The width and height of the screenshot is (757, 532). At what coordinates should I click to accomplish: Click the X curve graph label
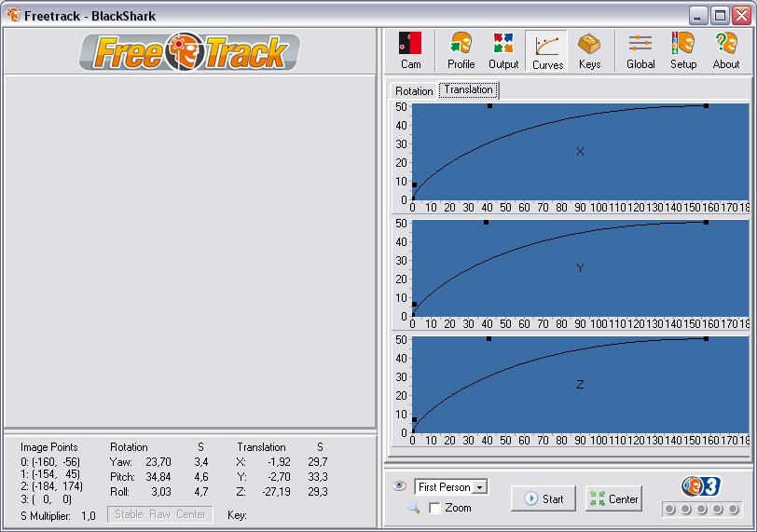tap(580, 152)
